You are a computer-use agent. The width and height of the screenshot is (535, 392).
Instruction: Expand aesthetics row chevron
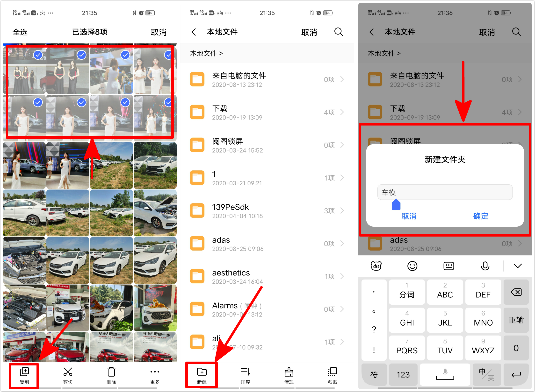click(342, 276)
